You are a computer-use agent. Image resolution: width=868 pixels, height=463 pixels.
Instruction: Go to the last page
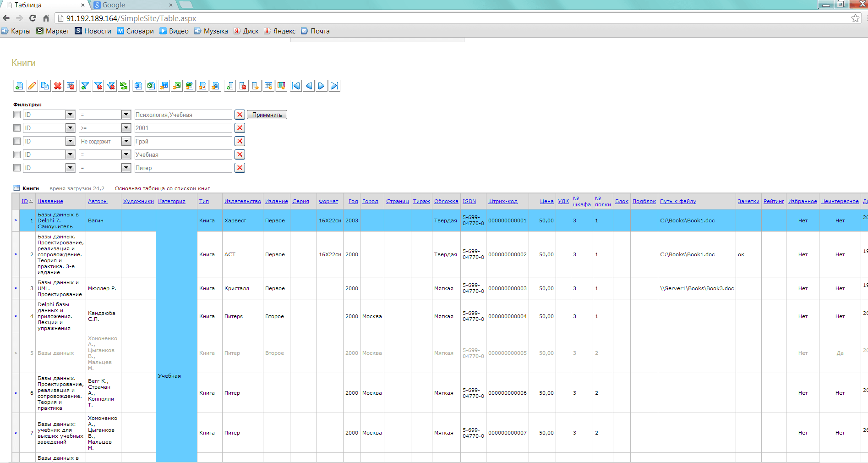click(335, 86)
